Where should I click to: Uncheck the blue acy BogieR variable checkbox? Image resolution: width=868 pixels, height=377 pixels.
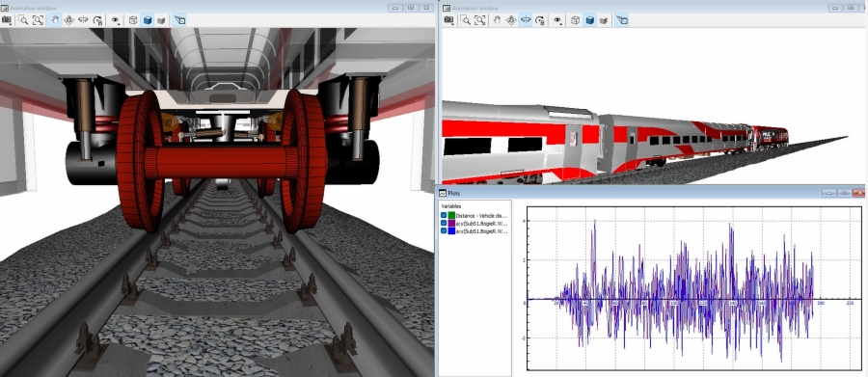(x=444, y=230)
